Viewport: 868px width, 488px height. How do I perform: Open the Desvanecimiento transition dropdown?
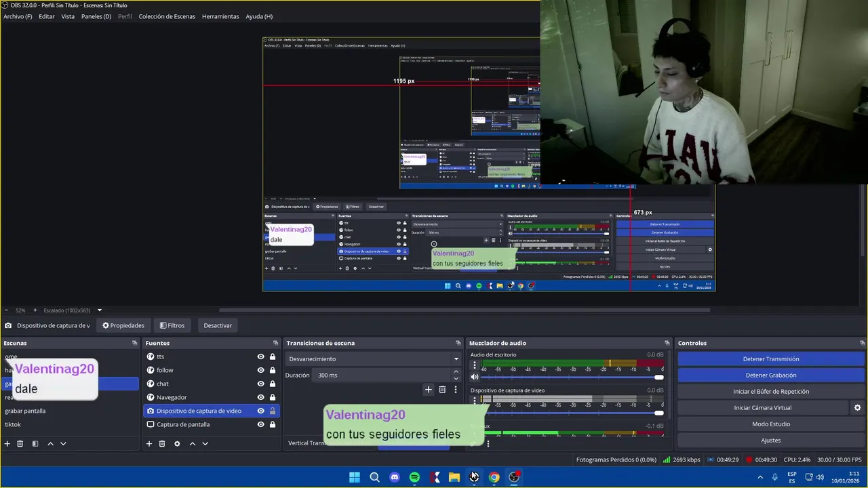pyautogui.click(x=373, y=359)
